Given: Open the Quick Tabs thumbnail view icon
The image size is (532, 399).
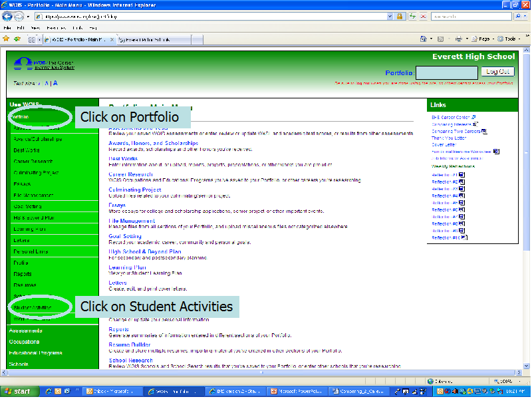Looking at the screenshot, I should pos(31,40).
